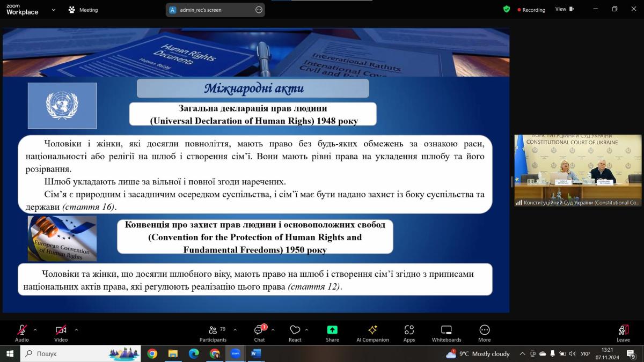
Task: Open Google Chrome from the taskbar
Action: (152, 353)
